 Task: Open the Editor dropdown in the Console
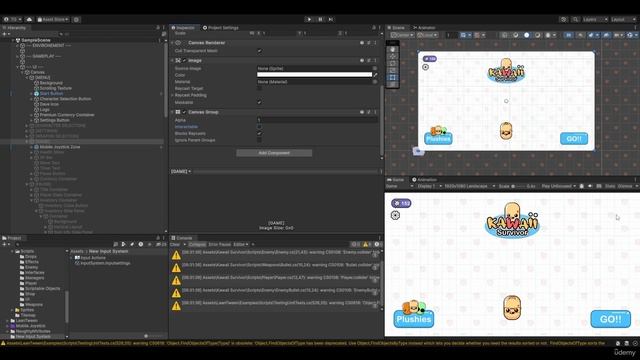click(240, 244)
